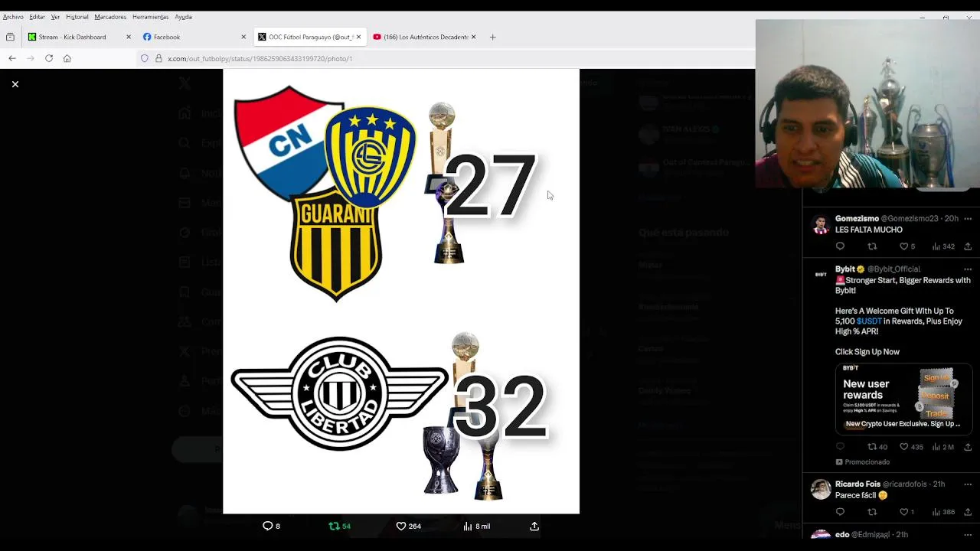980x551 pixels.
Task: Open the Gomezismo username link
Action: pos(857,219)
